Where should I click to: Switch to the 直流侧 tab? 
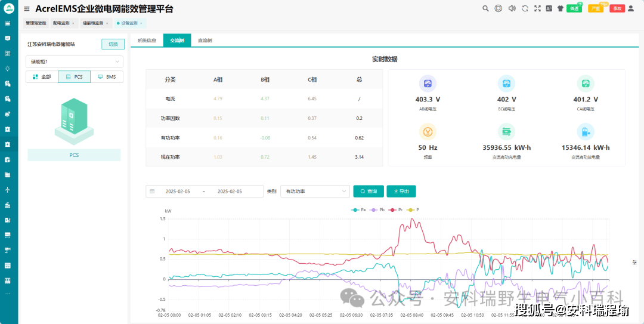205,41
